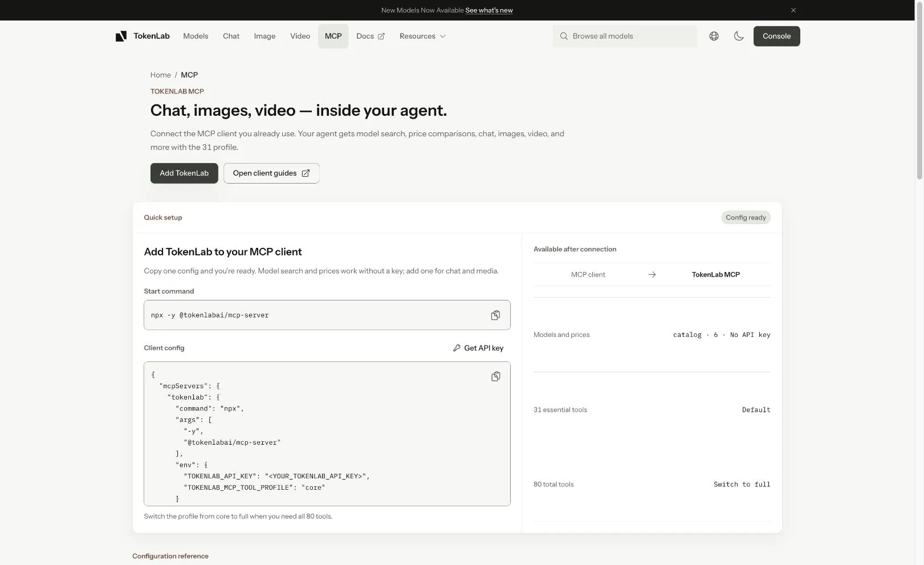Click the 80 total tools label
Screen dimensions: 924x565
553,485
